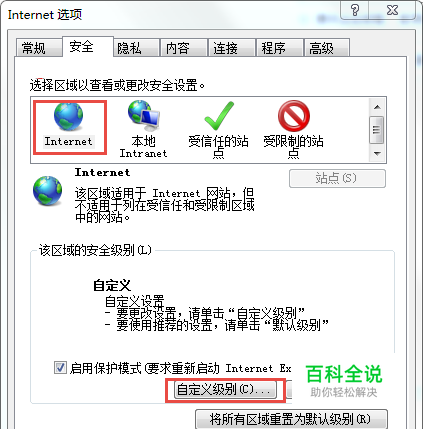The height and width of the screenshot is (429, 423).
Task: Switch to the 连接 tab
Action: coord(225,48)
